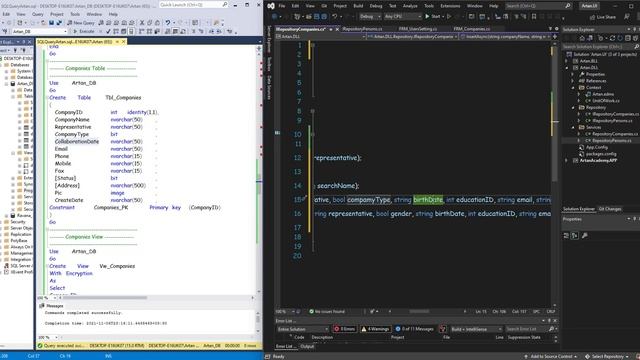This screenshot has height=360, width=640.
Task: Open Debug configuration dropdown
Action: pos(370,16)
